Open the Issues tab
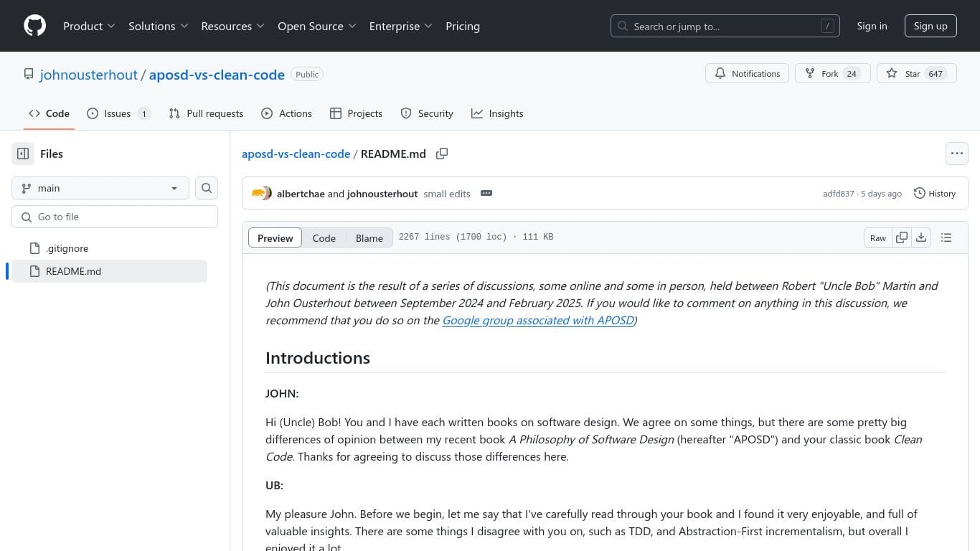The height and width of the screenshot is (551, 980). pyautogui.click(x=118, y=113)
